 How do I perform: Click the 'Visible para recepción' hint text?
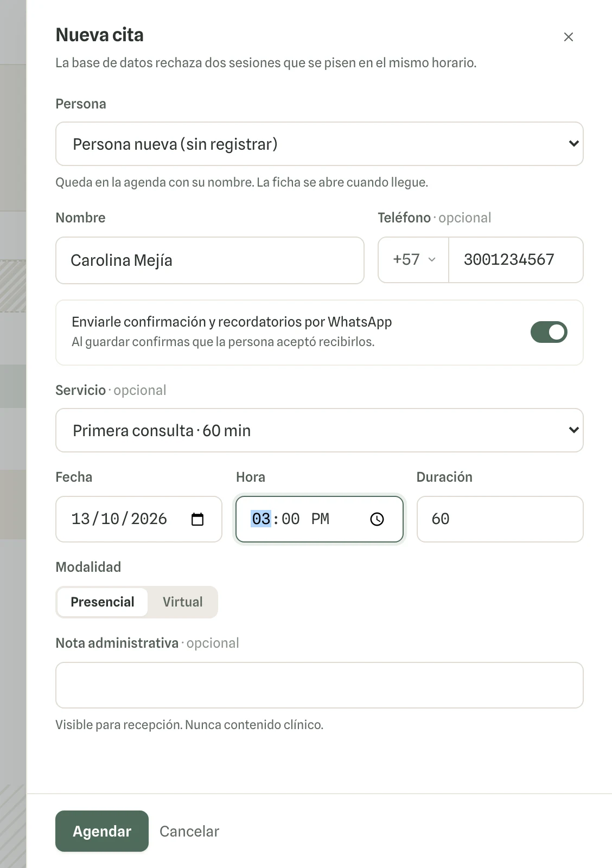pos(189,725)
